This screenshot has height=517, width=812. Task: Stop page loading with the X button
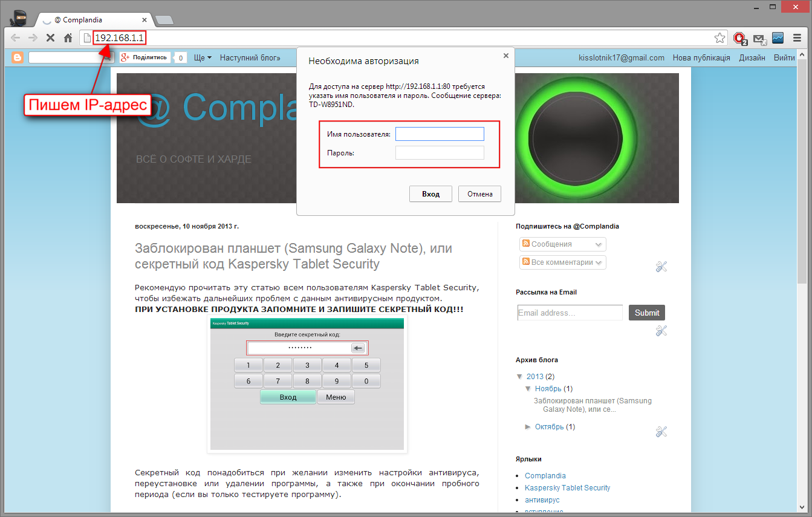point(50,38)
